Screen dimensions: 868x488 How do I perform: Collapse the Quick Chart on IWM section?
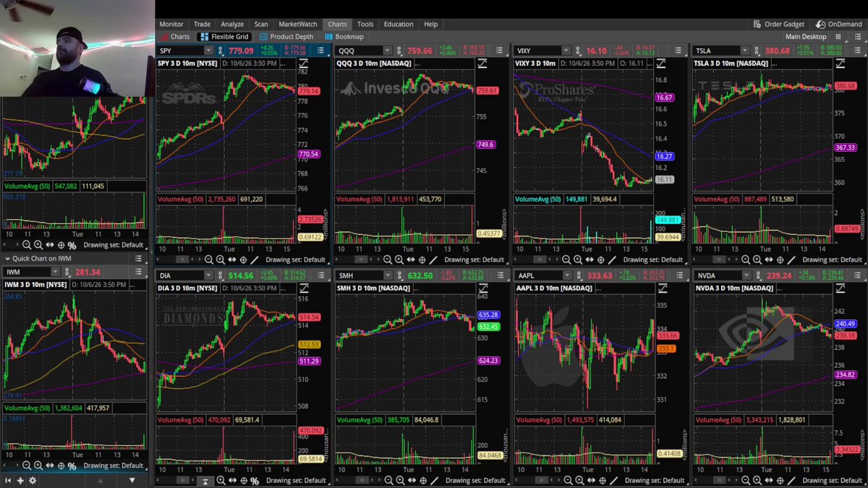coord(7,258)
